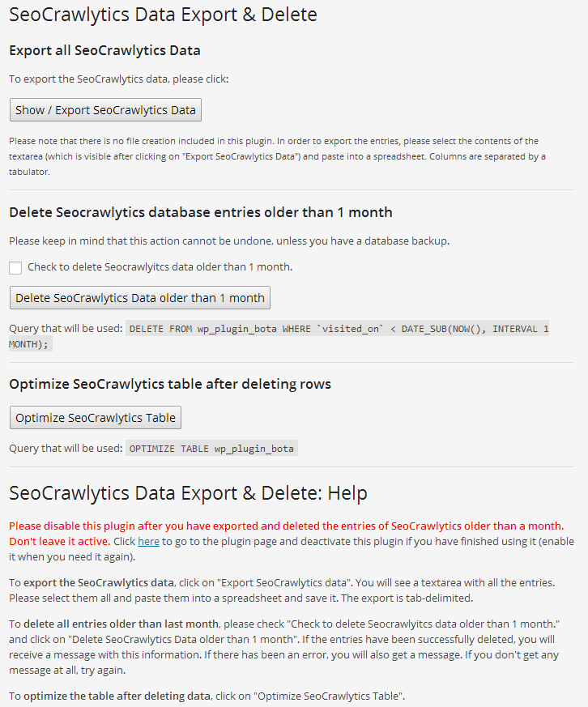Click 'To export the SeoCrawlytics data, please click:' text

tap(119, 79)
